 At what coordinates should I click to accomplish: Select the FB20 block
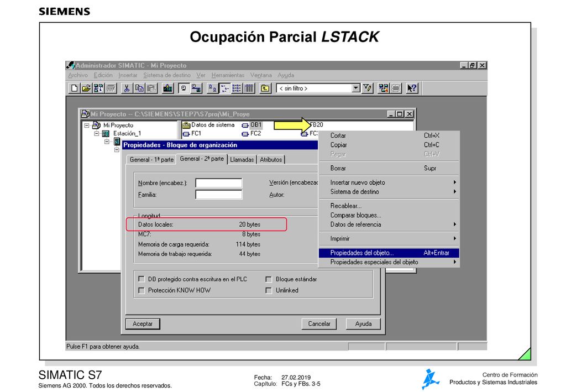point(317,125)
